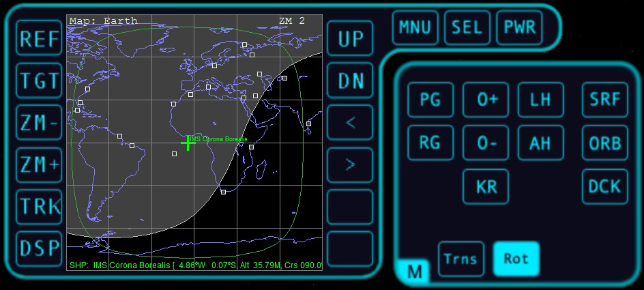Engage prograde autopilot PG
The image size is (644, 290).
[430, 100]
